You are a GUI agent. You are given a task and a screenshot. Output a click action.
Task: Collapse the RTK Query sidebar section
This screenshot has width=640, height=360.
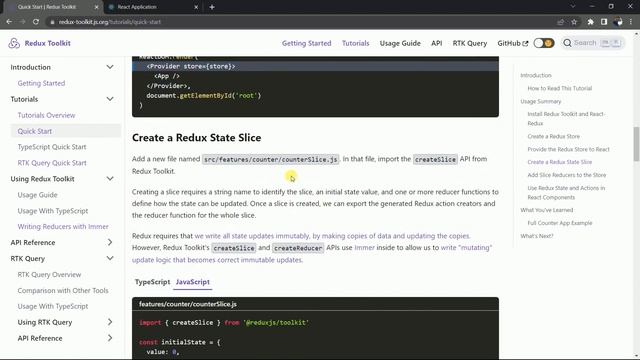tap(110, 258)
